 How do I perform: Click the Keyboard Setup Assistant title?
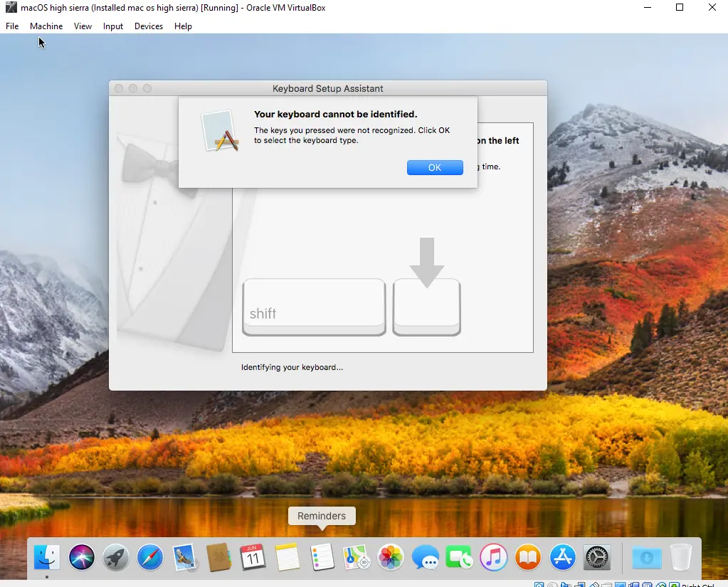328,89
